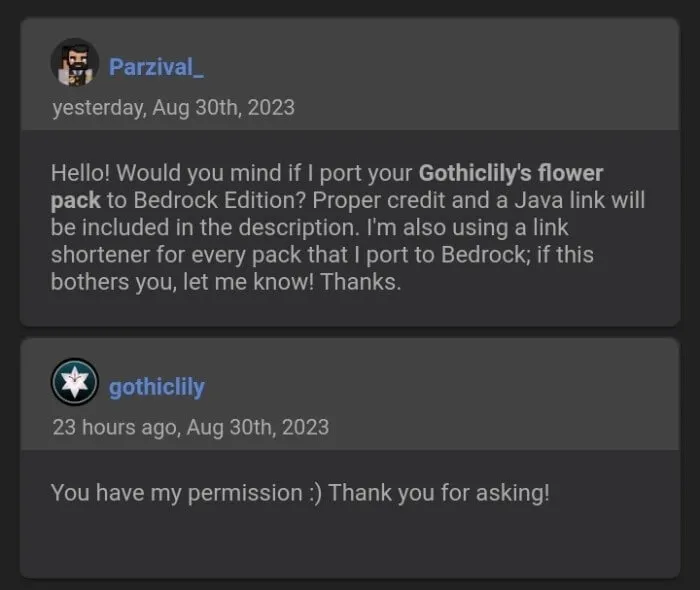Open gothiclily's star flower avatar
This screenshot has height=590, width=700.
[x=75, y=382]
